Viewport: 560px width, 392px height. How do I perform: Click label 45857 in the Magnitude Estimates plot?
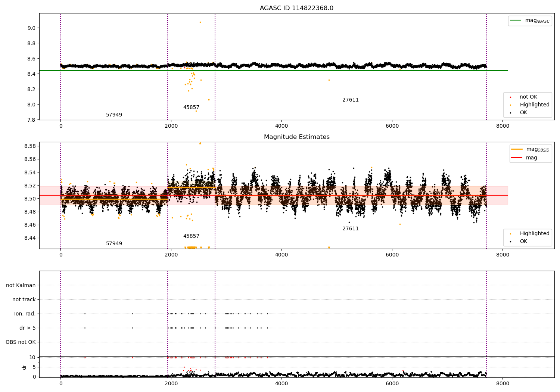pos(191,236)
